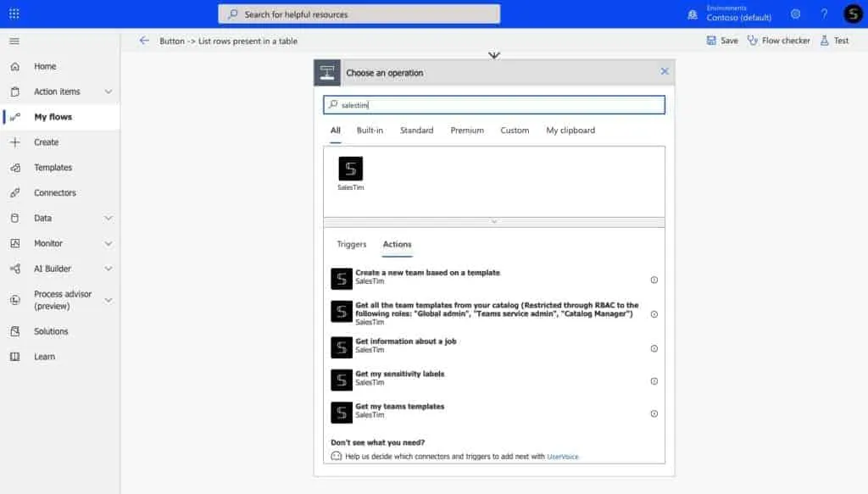Expand the Action items menu
Viewport: 868px width, 494px height.
coord(108,92)
